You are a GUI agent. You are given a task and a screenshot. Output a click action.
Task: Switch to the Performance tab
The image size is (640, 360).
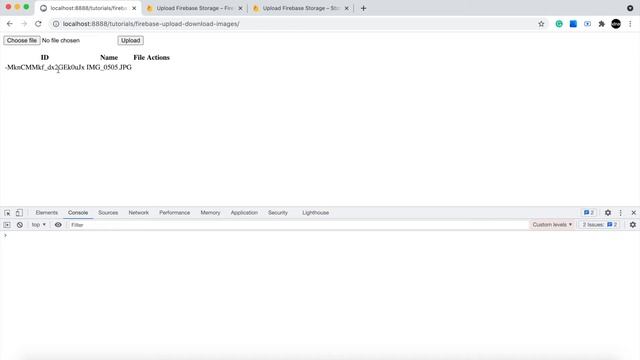point(175,213)
